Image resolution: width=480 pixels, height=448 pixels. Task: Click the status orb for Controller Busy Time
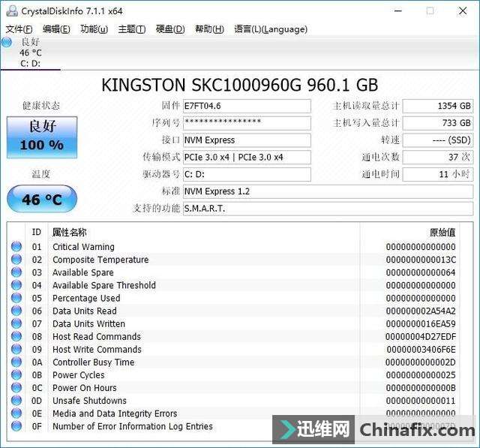[16, 362]
